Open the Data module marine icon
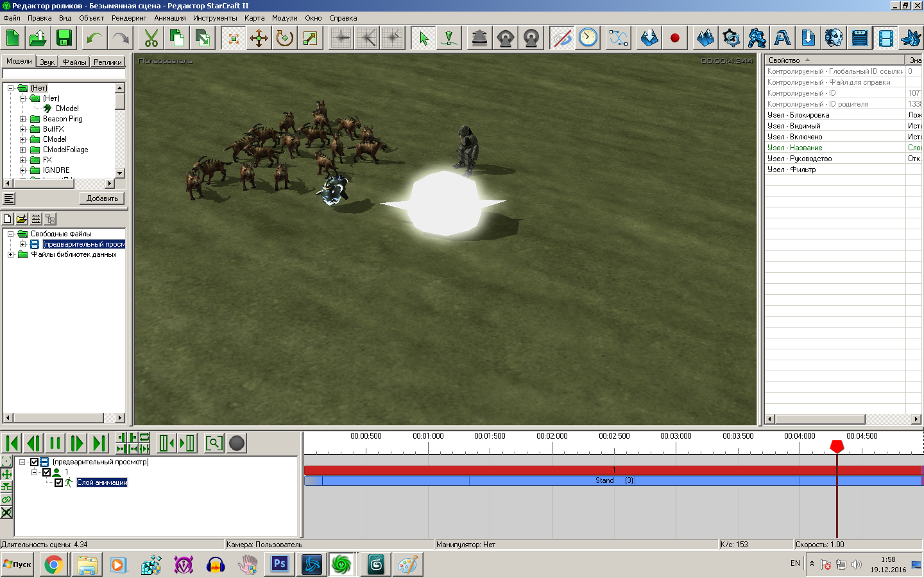 click(x=757, y=38)
